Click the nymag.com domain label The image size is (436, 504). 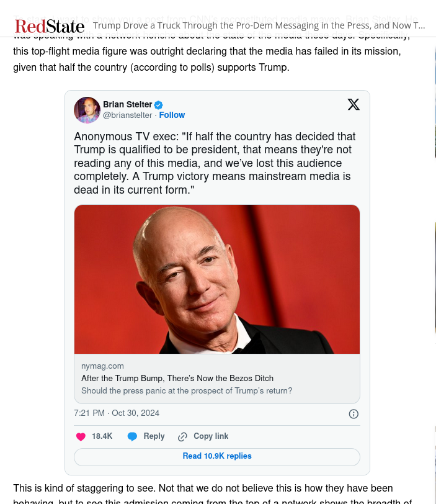(x=102, y=366)
